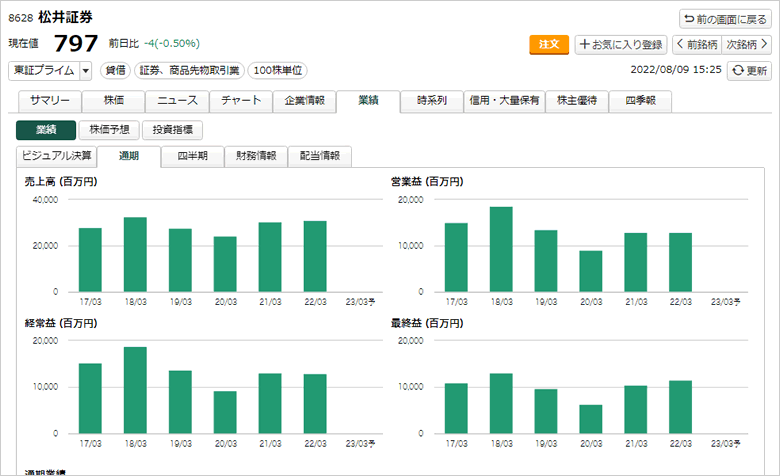This screenshot has height=476, width=780.
Task: Go to previous stock 前銘柄
Action: (x=697, y=44)
